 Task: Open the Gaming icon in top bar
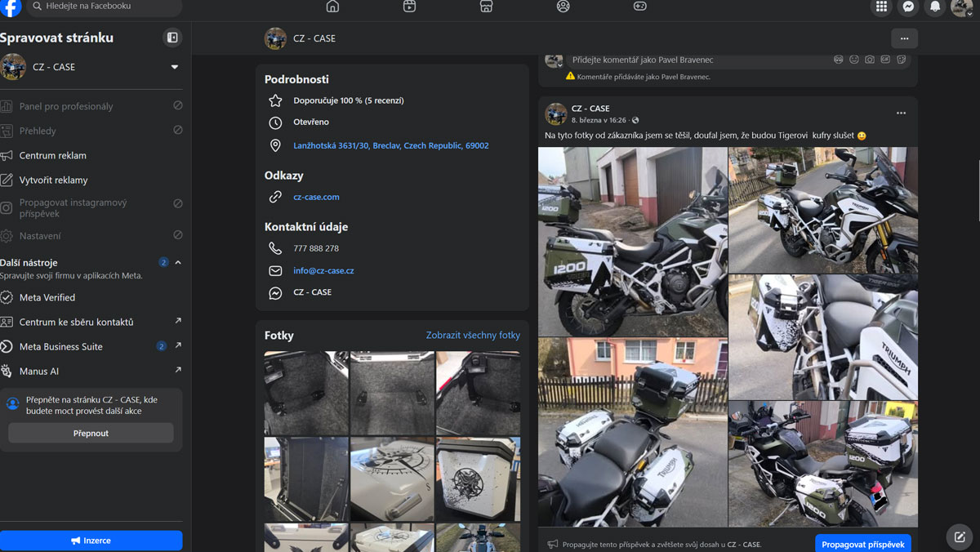click(x=639, y=7)
